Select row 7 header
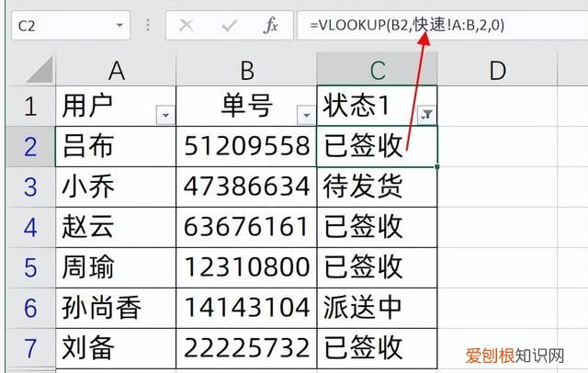Viewport: 588px width, 373px height. 30,348
